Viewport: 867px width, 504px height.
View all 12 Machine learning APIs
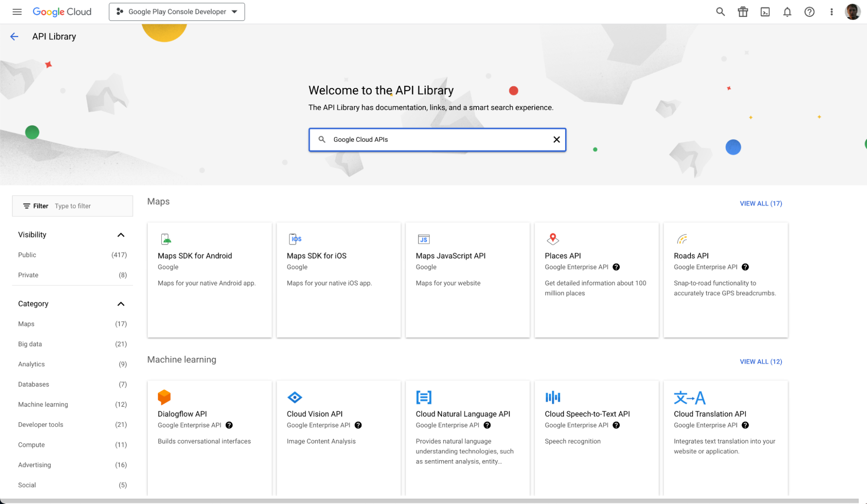(x=761, y=361)
